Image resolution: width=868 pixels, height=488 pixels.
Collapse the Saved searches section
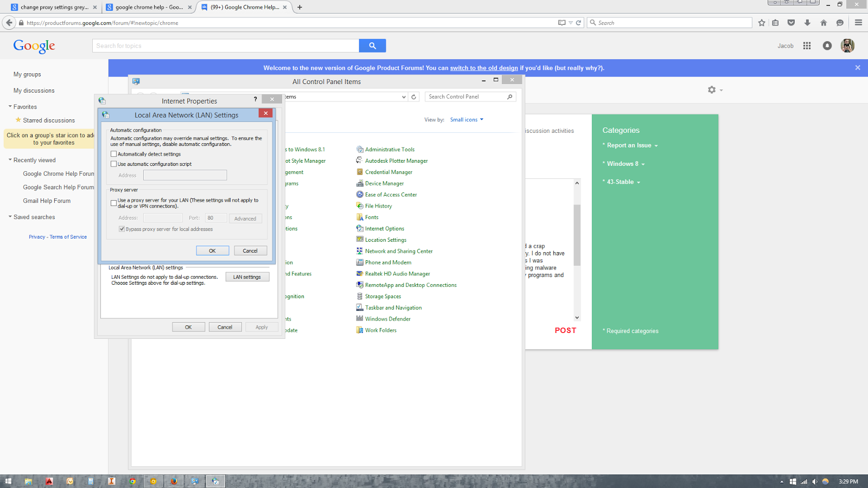[x=10, y=216]
